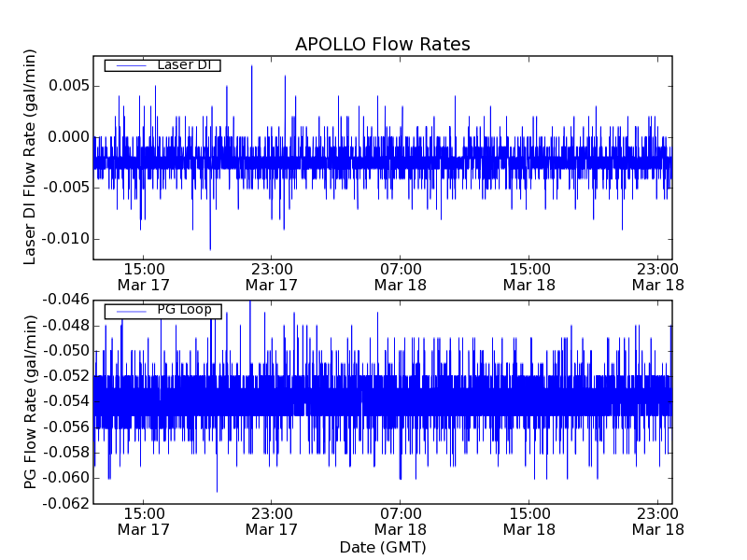The image size is (747, 560).
Task: Click the PG Flow Rate y-axis label
Action: point(30,401)
